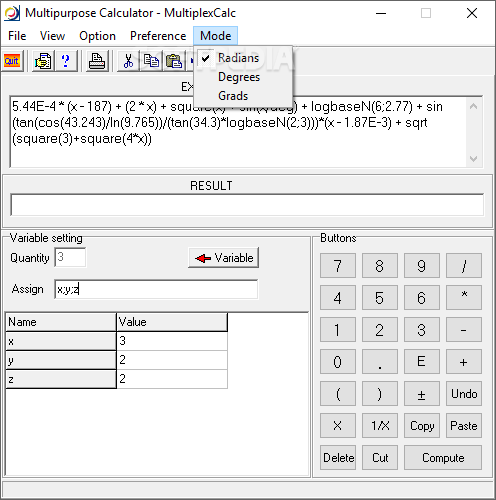The width and height of the screenshot is (496, 500).
Task: Open the Option menu
Action: click(x=97, y=36)
